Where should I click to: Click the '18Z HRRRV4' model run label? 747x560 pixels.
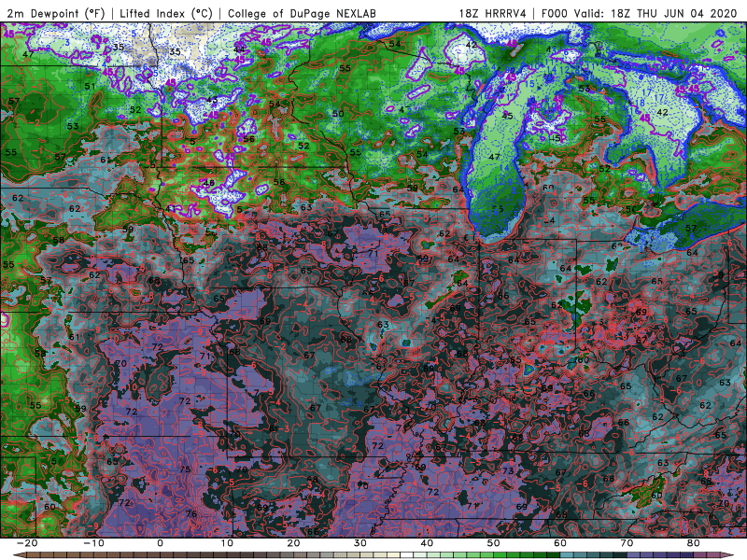pyautogui.click(x=493, y=13)
